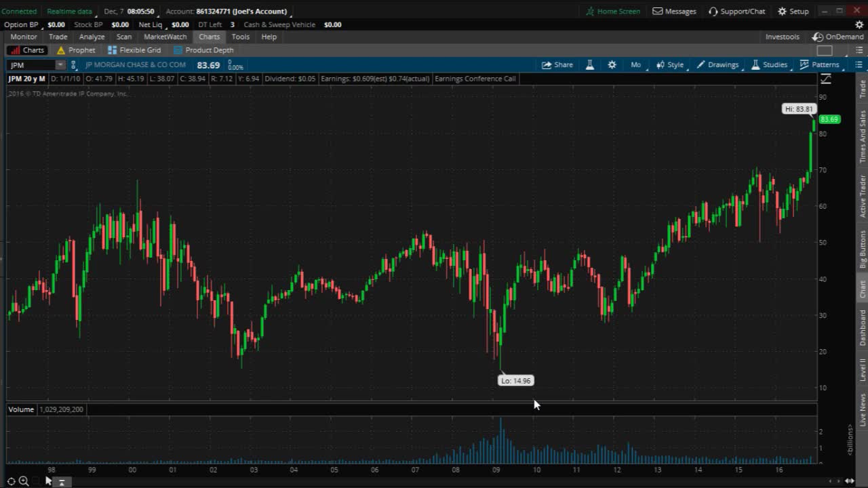868x488 pixels.
Task: Open list menu icon beside grid layout
Action: pos(859,50)
